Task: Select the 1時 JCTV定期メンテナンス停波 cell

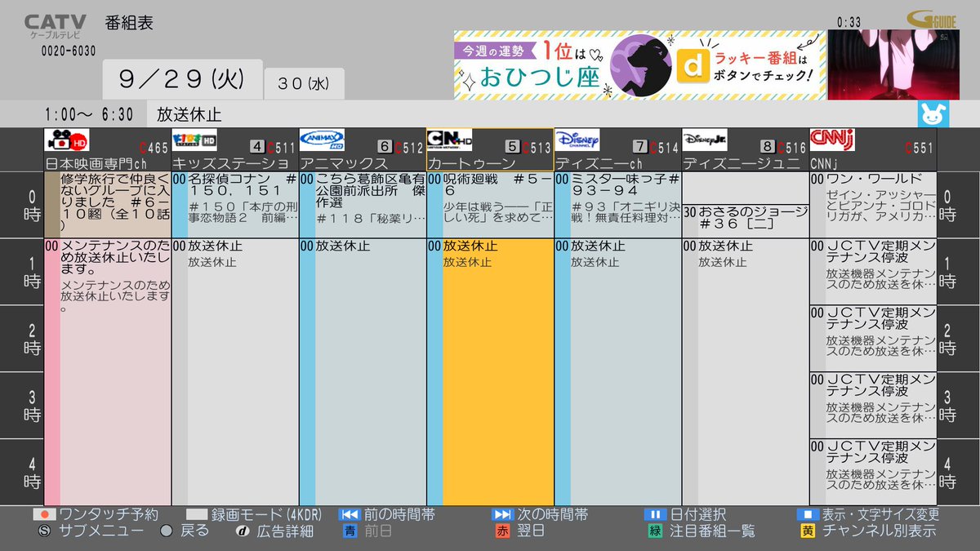Action: 873,272
